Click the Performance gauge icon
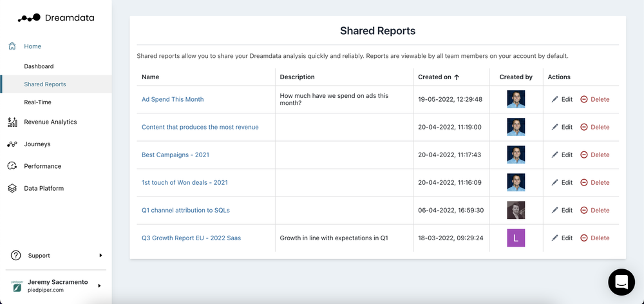The height and width of the screenshot is (304, 644). coord(12,166)
